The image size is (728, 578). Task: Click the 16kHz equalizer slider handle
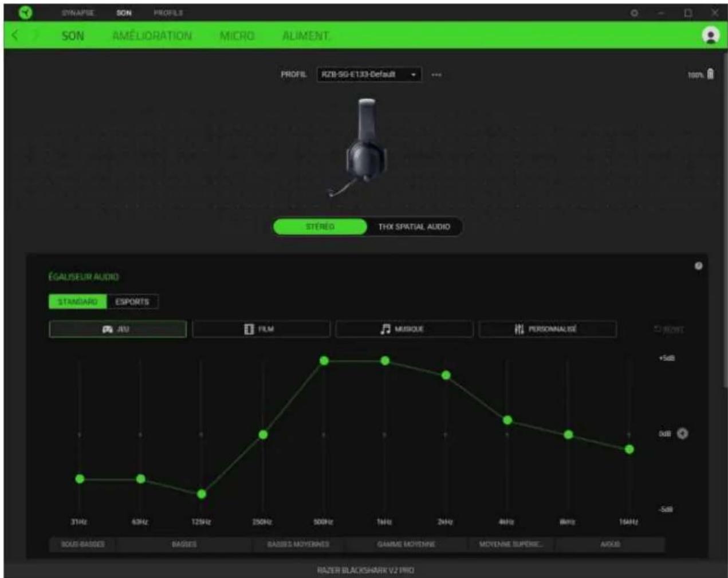click(x=629, y=449)
